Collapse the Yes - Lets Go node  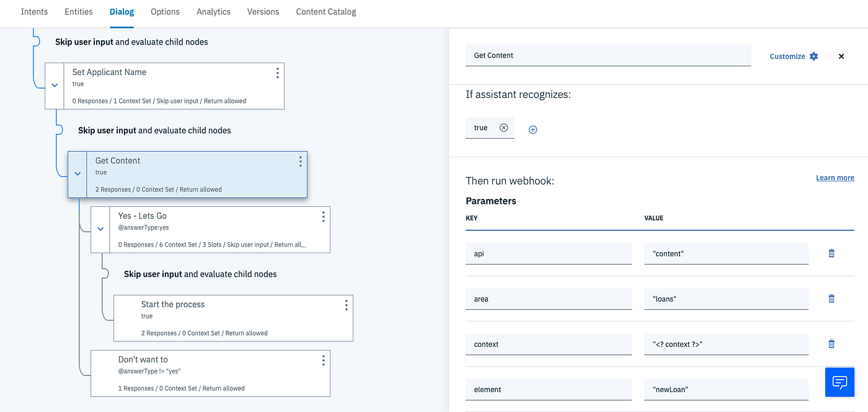point(100,229)
